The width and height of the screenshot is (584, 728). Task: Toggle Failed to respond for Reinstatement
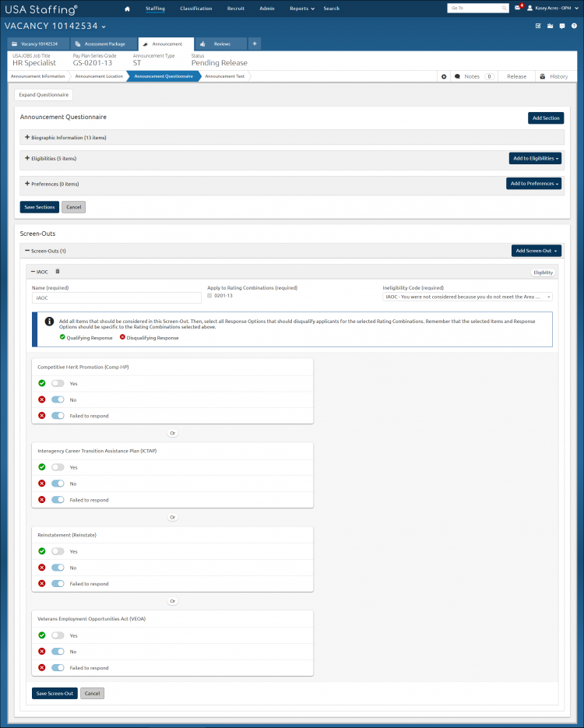[x=58, y=584]
